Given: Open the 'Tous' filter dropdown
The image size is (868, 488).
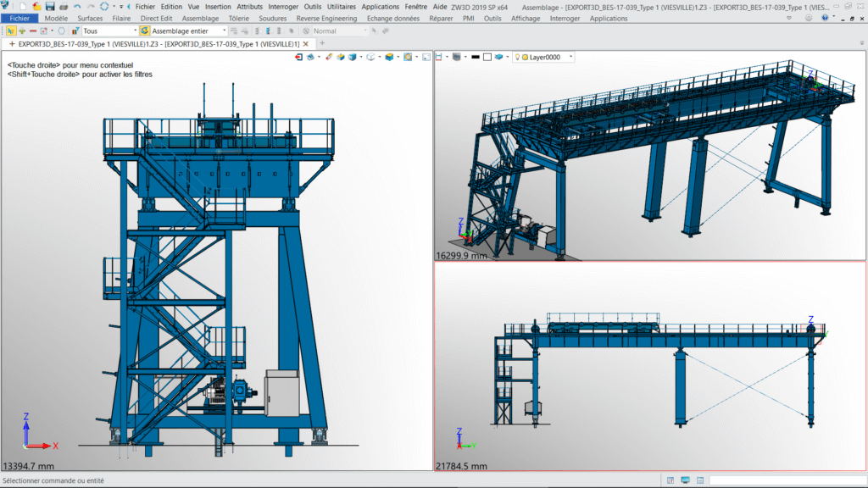Looking at the screenshot, I should coord(134,30).
